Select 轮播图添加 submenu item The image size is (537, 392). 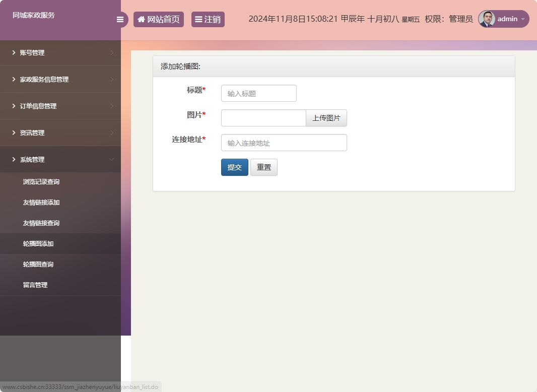click(x=60, y=244)
